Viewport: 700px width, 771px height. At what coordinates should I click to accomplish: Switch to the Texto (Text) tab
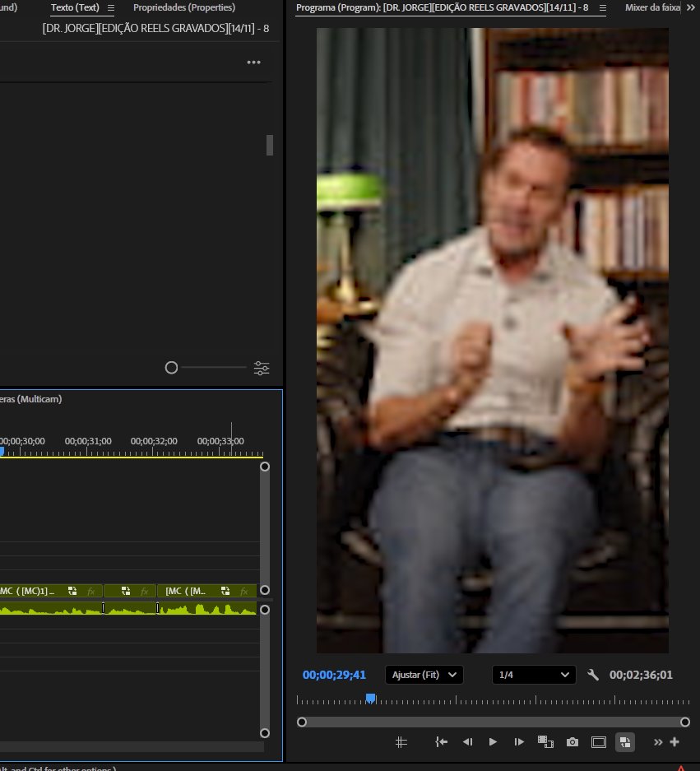75,7
